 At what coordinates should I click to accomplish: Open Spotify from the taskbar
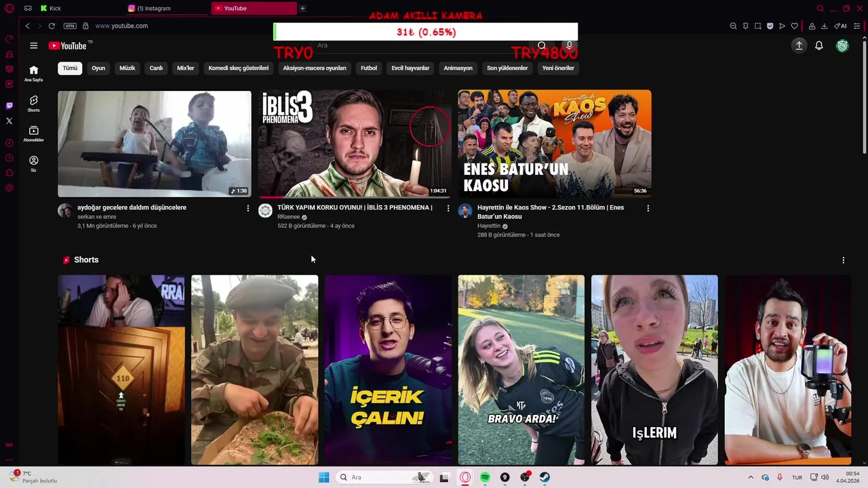[485, 477]
